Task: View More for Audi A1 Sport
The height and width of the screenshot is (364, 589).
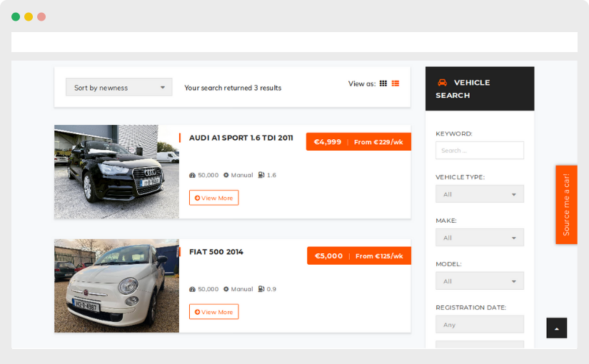Action: click(213, 198)
